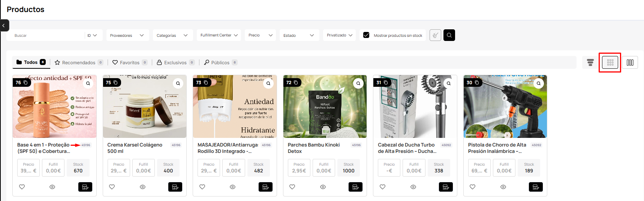Zoom the Cabezal de Ducha Turbo image
The height and width of the screenshot is (201, 644).
pyautogui.click(x=449, y=83)
